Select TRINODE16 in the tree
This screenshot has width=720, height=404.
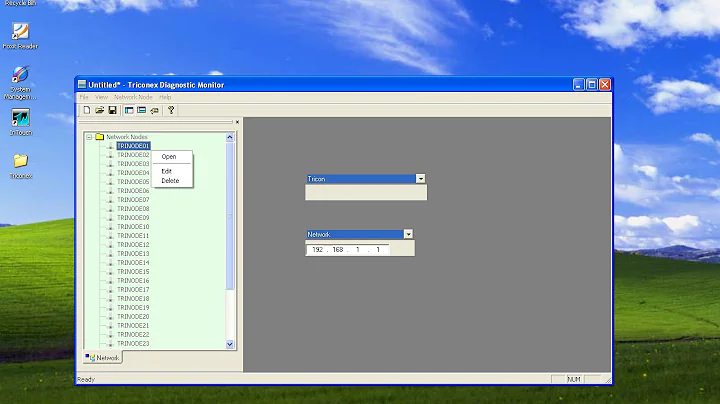(x=133, y=281)
